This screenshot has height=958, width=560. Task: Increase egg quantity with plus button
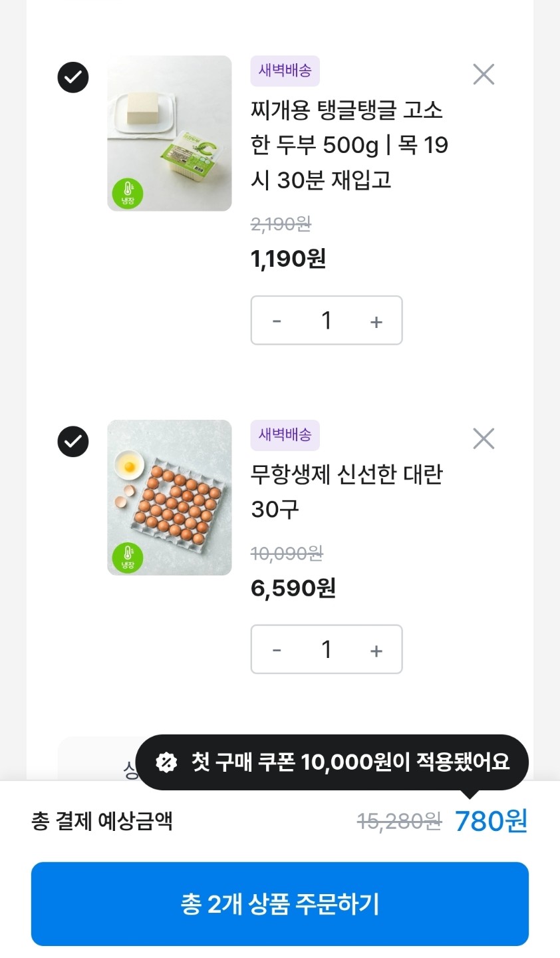[376, 650]
